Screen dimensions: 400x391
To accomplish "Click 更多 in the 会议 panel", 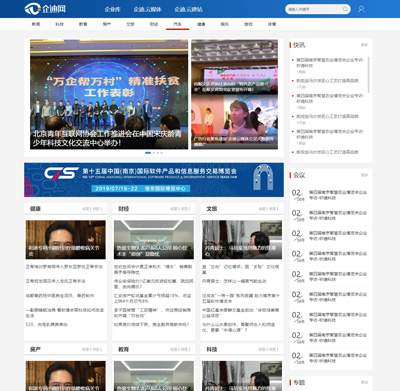I will (x=364, y=175).
